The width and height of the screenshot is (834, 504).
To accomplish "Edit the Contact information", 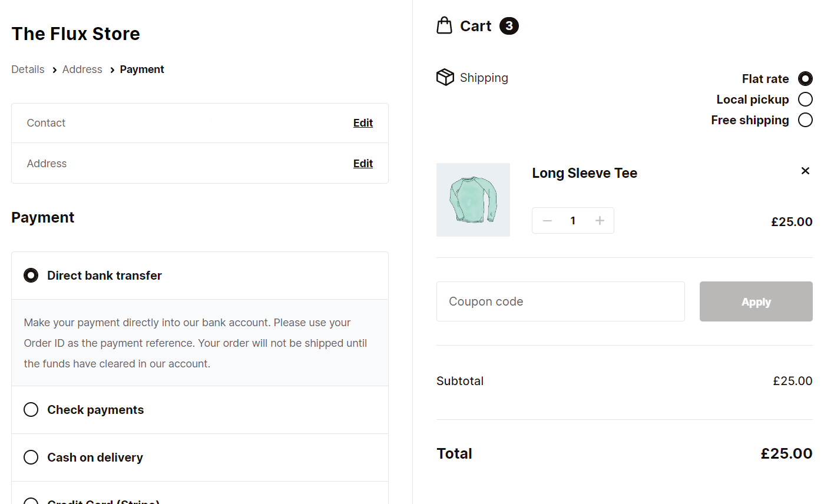I will 363,122.
